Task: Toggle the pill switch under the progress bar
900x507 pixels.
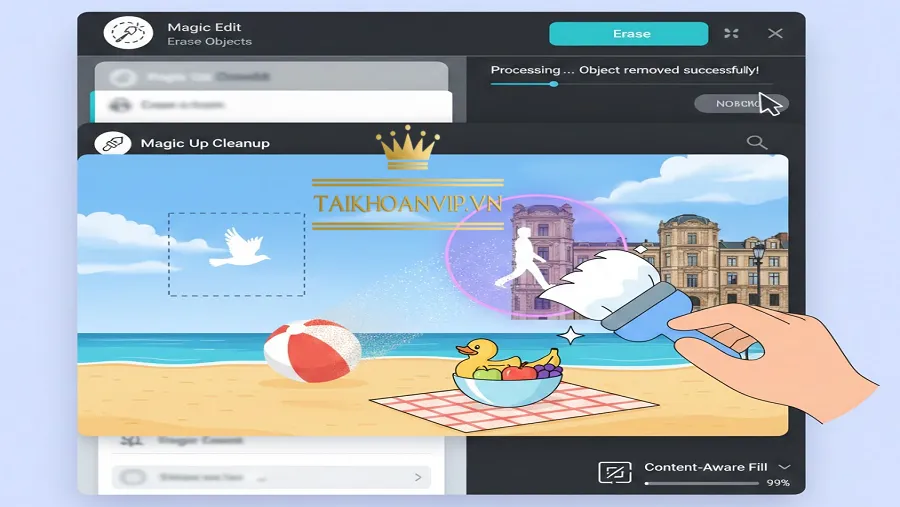Action: [x=741, y=103]
